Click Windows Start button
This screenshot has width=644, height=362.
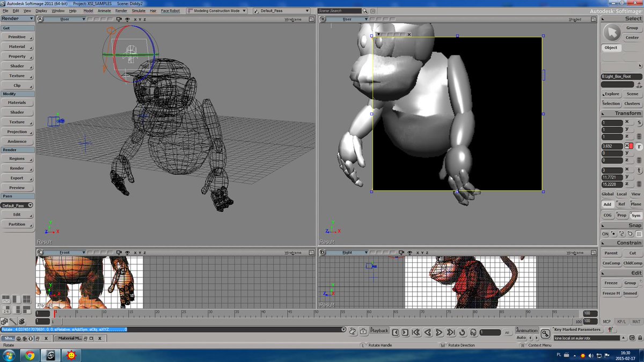[x=9, y=355]
